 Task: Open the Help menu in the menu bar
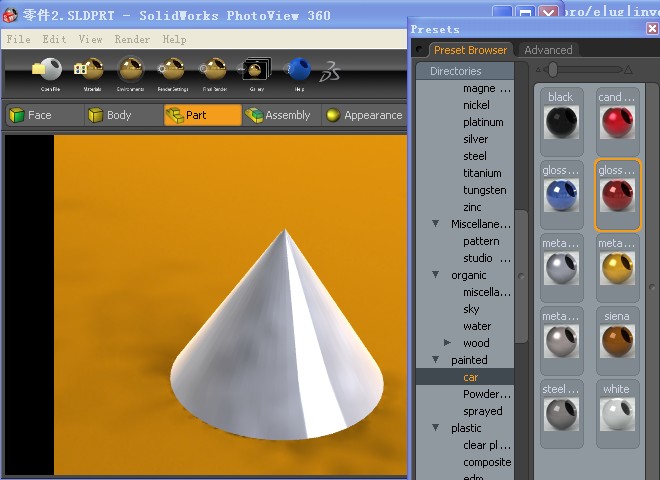coord(174,39)
